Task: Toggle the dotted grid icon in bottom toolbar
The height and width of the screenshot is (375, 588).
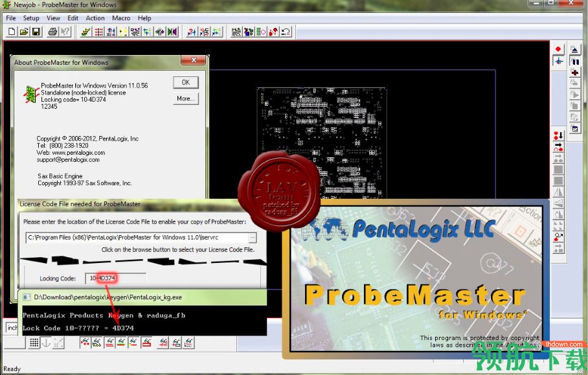Action: [x=34, y=343]
